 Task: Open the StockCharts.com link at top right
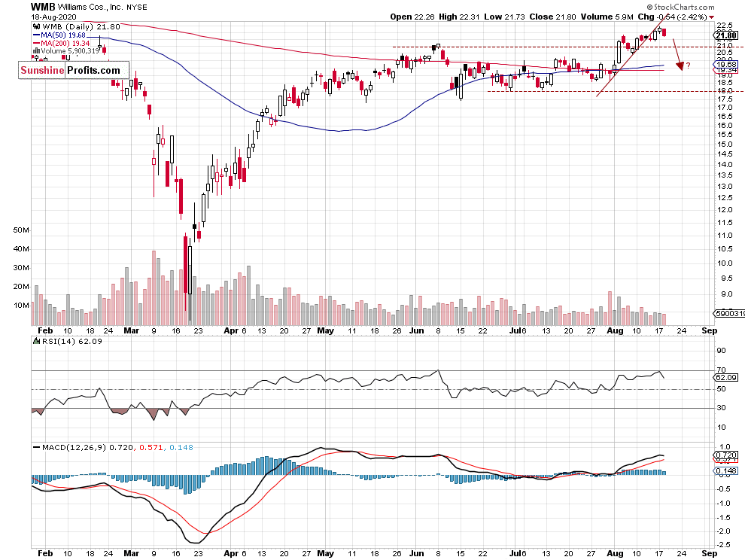684,7
